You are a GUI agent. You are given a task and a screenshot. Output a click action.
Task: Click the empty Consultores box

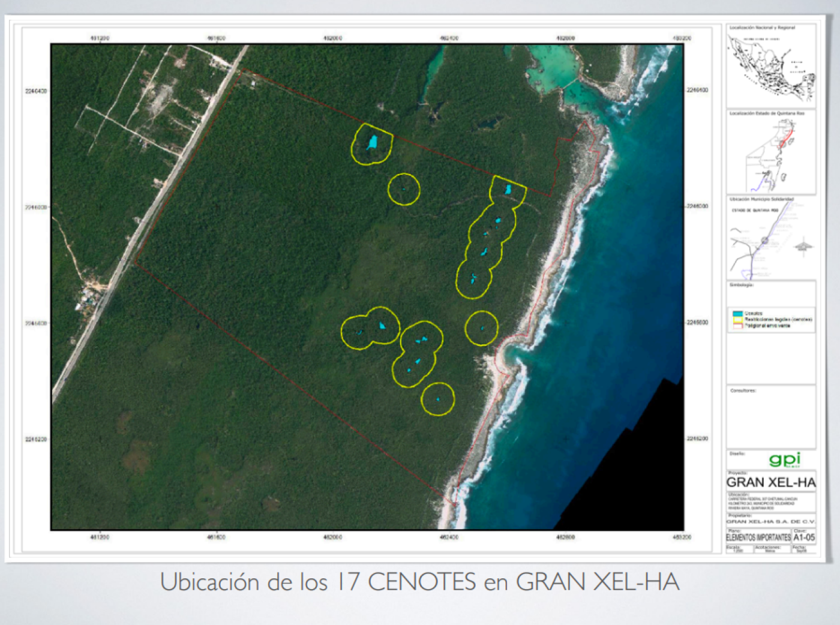771,420
